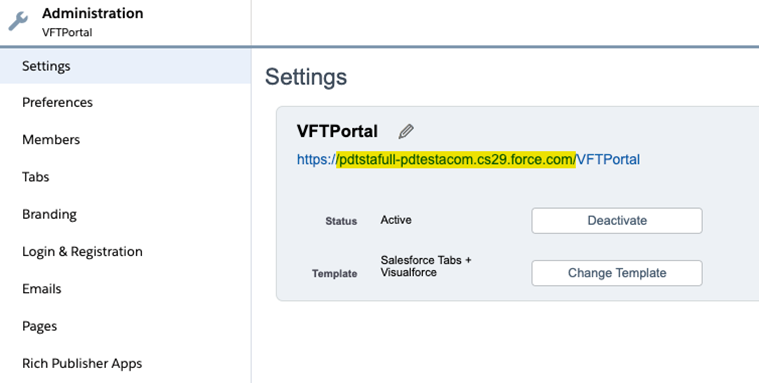Click the Settings page heading
This screenshot has width=759, height=383.
pyautogui.click(x=306, y=77)
